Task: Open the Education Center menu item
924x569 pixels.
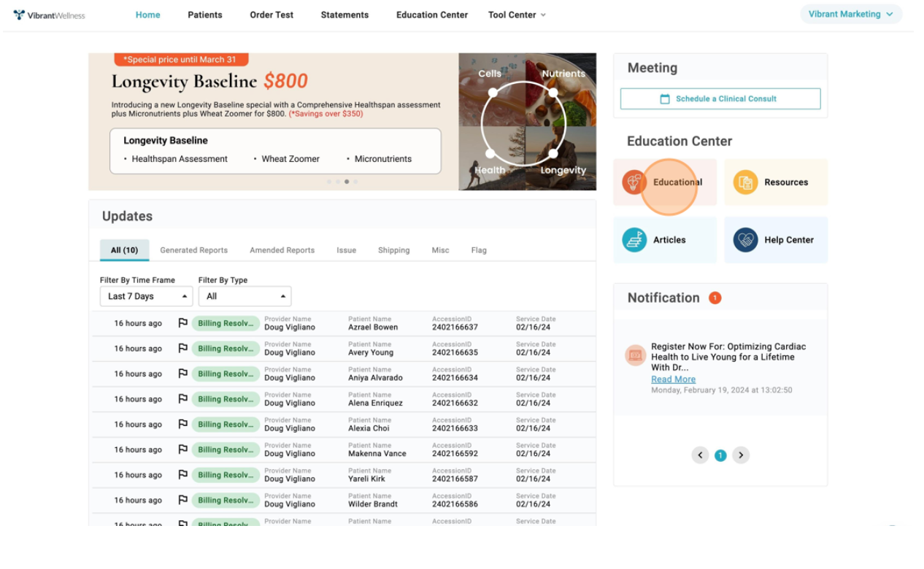Action: point(432,15)
